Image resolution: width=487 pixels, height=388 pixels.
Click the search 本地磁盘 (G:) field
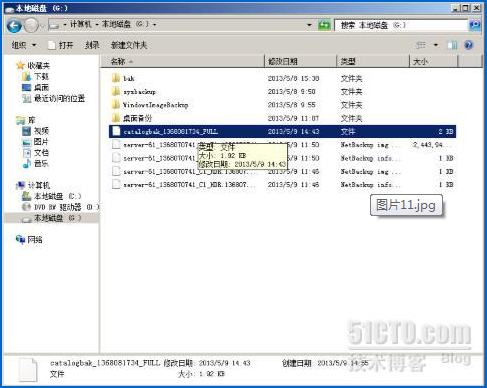(401, 25)
